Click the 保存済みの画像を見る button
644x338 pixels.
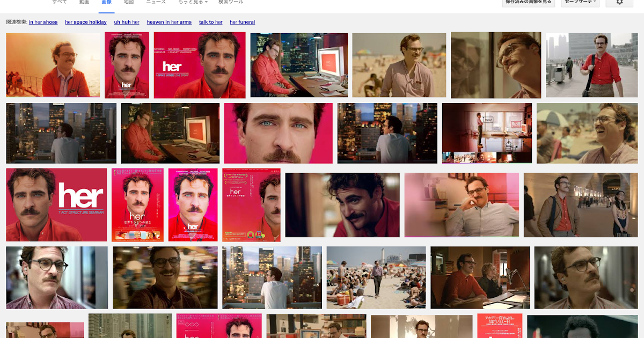click(529, 2)
